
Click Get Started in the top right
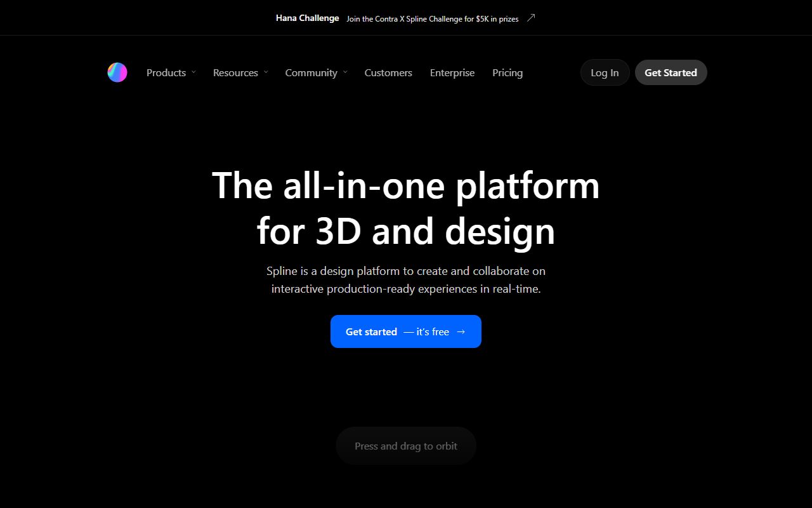671,72
